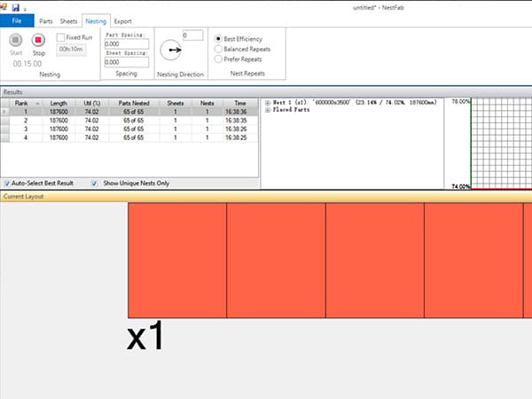Sort results by Parts Nested column
The width and height of the screenshot is (532, 399).
pos(134,103)
